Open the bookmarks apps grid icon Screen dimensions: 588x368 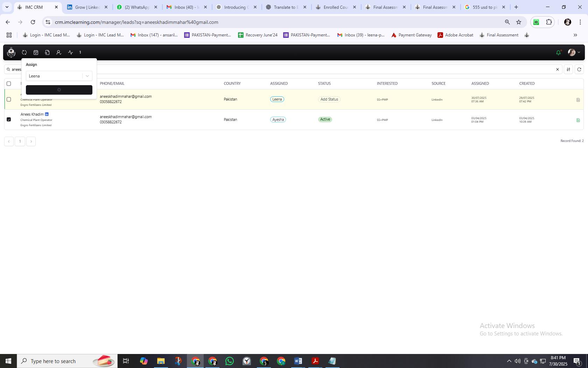click(9, 35)
